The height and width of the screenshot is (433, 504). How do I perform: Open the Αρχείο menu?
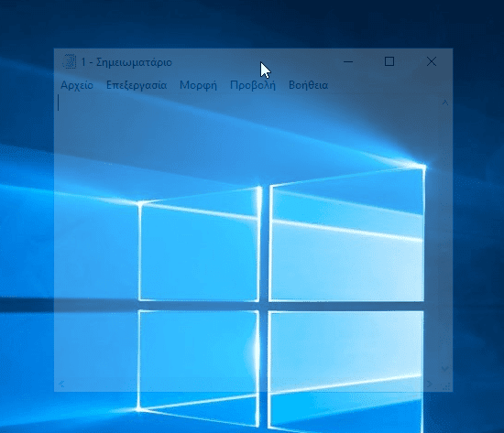click(x=77, y=85)
